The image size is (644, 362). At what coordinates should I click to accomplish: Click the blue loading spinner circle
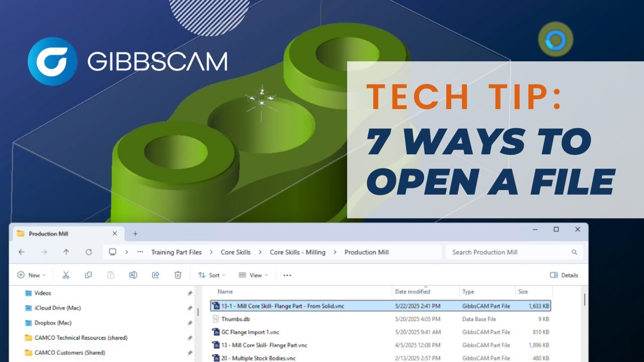pyautogui.click(x=555, y=39)
